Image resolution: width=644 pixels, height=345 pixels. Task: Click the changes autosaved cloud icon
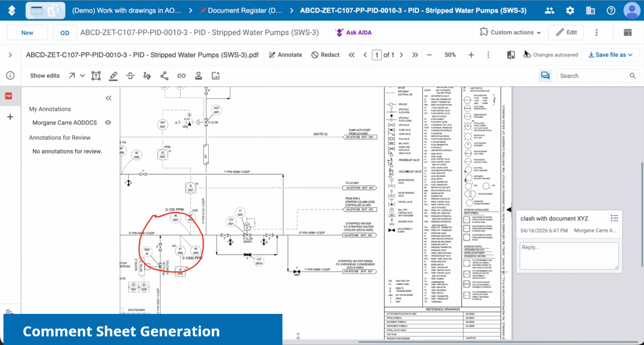pyautogui.click(x=527, y=55)
